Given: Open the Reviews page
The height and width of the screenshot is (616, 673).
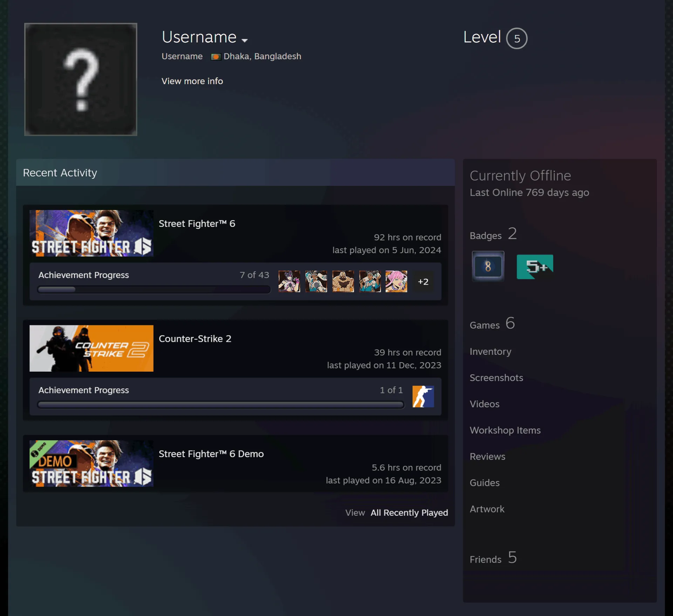Looking at the screenshot, I should click(x=488, y=456).
